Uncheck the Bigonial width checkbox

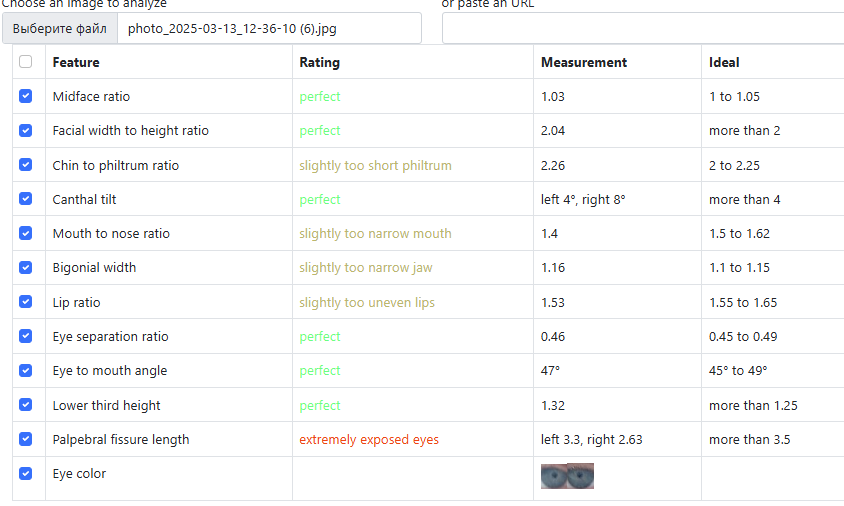tap(25, 267)
